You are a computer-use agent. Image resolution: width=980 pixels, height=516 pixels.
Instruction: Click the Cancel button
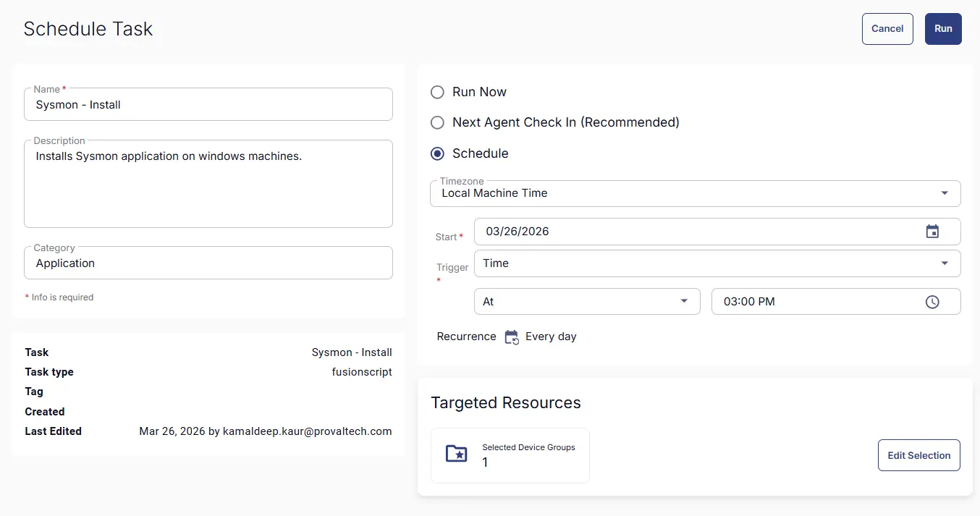pos(887,29)
